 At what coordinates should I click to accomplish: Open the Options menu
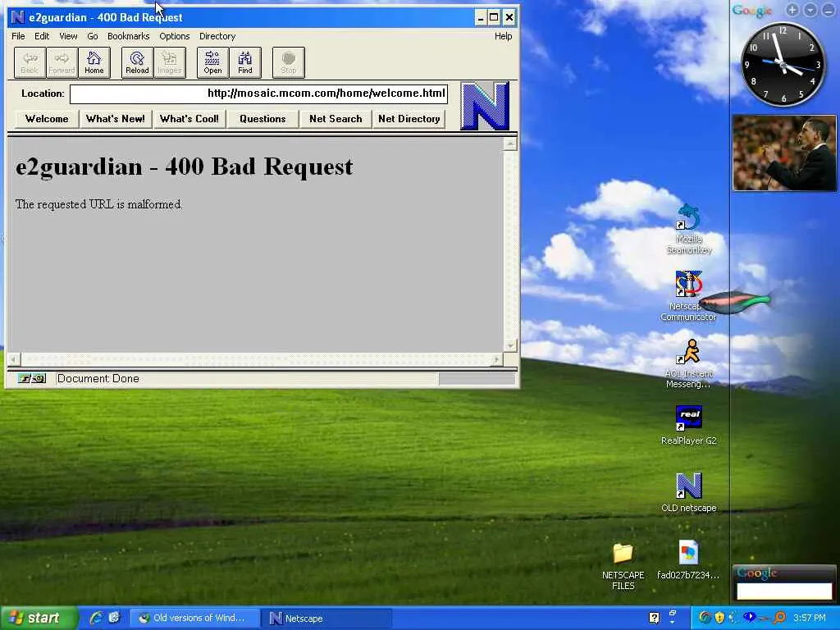tap(175, 36)
